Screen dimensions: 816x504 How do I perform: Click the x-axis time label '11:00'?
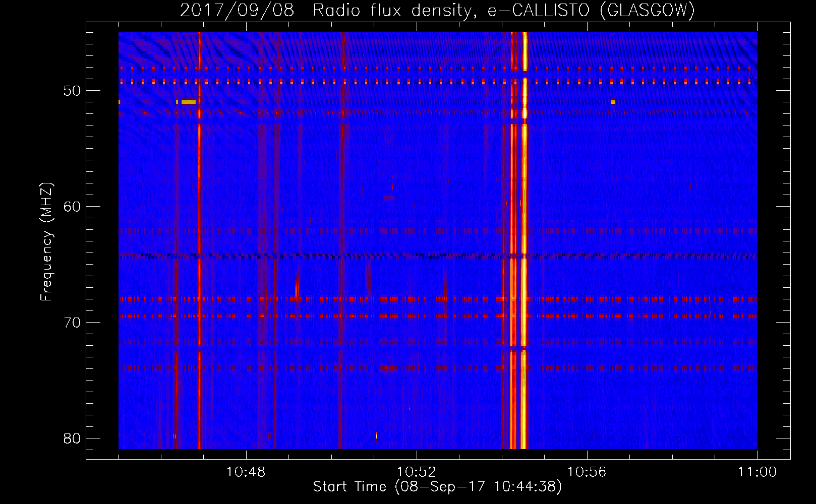pos(757,472)
